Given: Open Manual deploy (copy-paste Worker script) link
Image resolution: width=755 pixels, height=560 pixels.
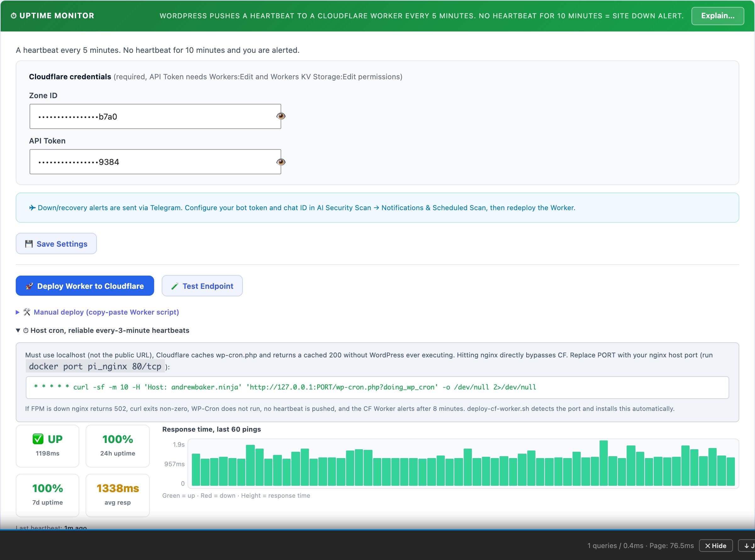Looking at the screenshot, I should [106, 312].
